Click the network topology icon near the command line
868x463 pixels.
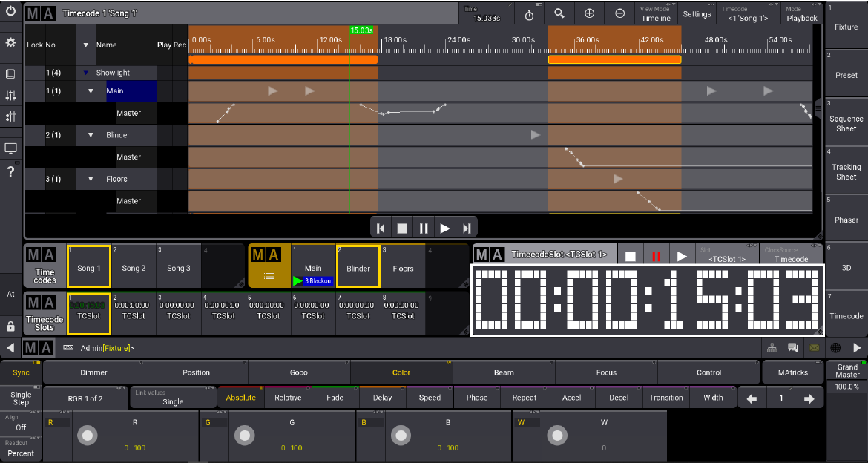pos(772,348)
